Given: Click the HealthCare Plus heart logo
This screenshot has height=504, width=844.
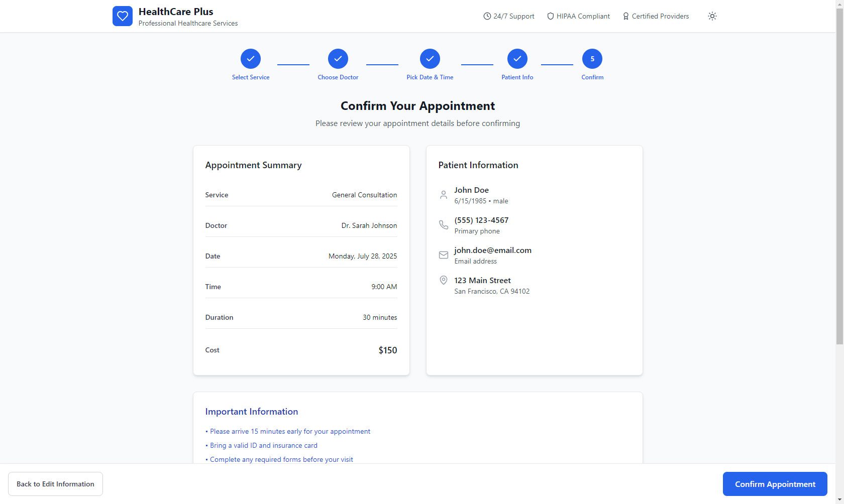Looking at the screenshot, I should click(x=123, y=16).
